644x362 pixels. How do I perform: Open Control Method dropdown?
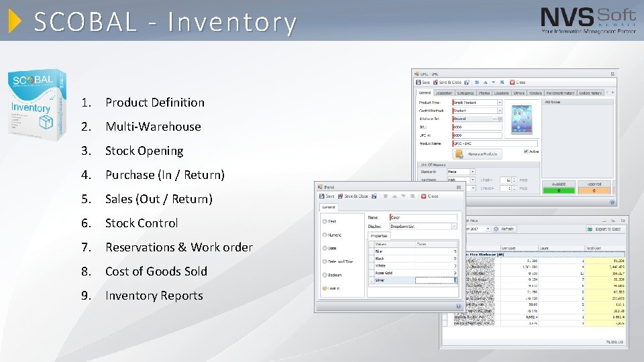pos(499,111)
